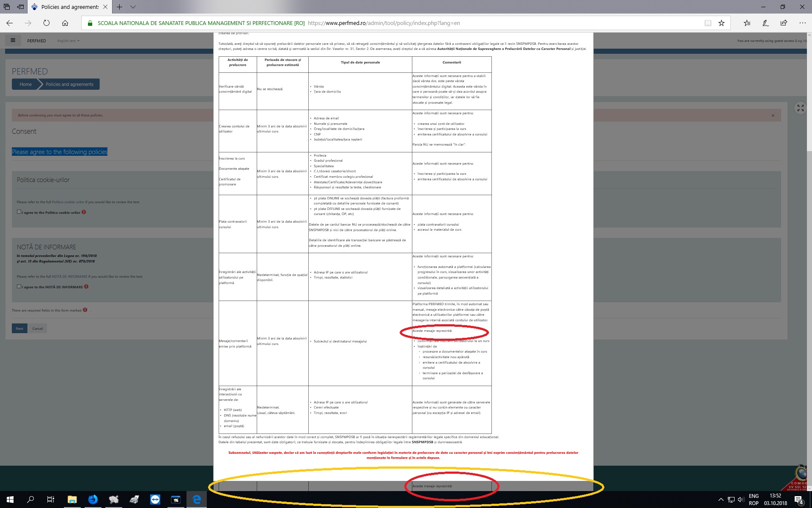812x508 pixels.
Task: Click the green padlock site security icon
Action: (90, 23)
